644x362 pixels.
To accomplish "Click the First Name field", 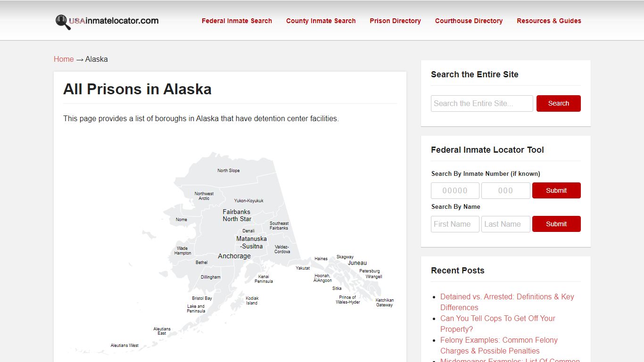I will (455, 224).
